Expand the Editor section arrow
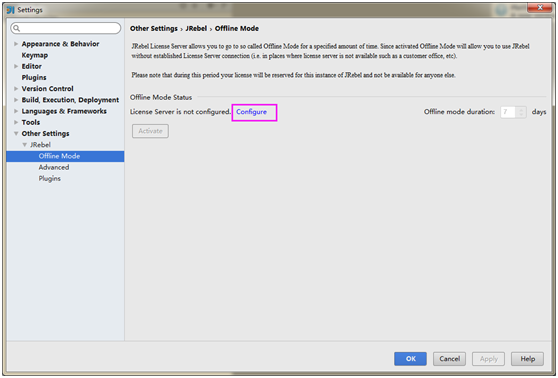This screenshot has height=378, width=558. [x=16, y=66]
